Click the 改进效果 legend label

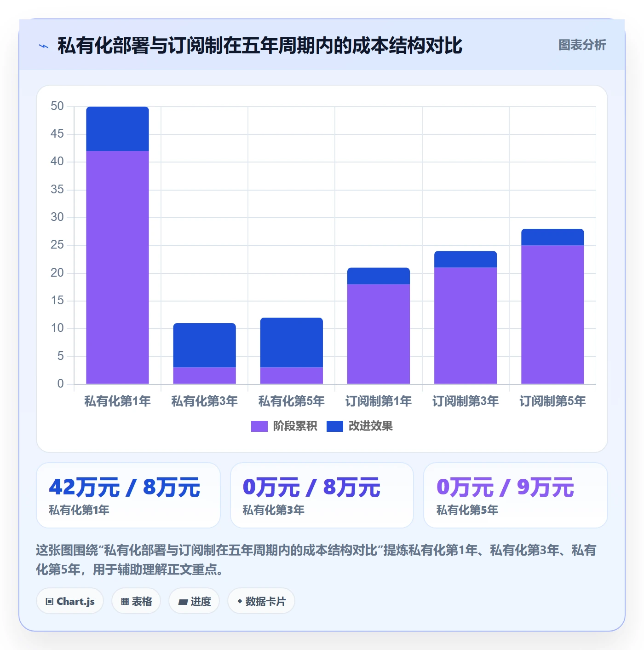371,426
